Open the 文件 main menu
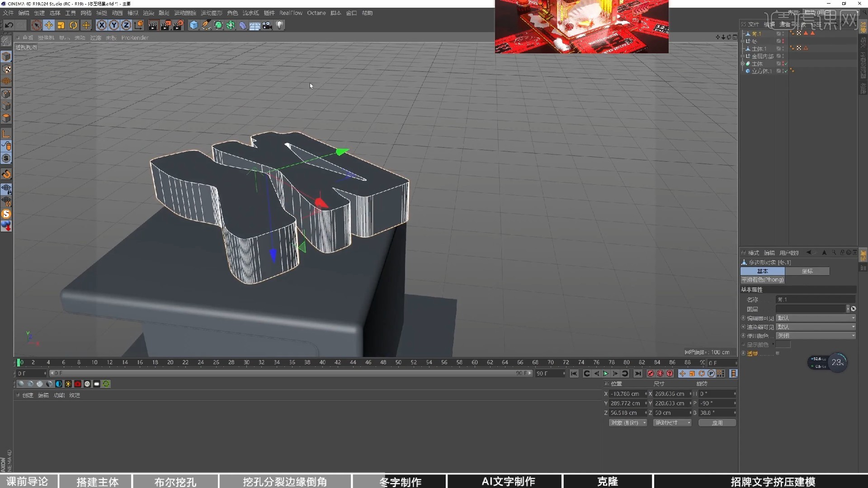868x488 pixels. pyautogui.click(x=8, y=13)
